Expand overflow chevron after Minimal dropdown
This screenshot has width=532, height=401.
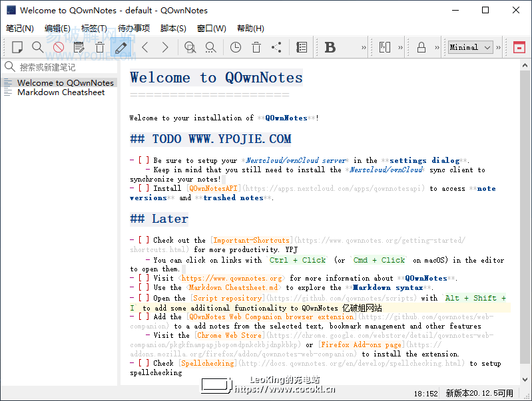point(498,47)
